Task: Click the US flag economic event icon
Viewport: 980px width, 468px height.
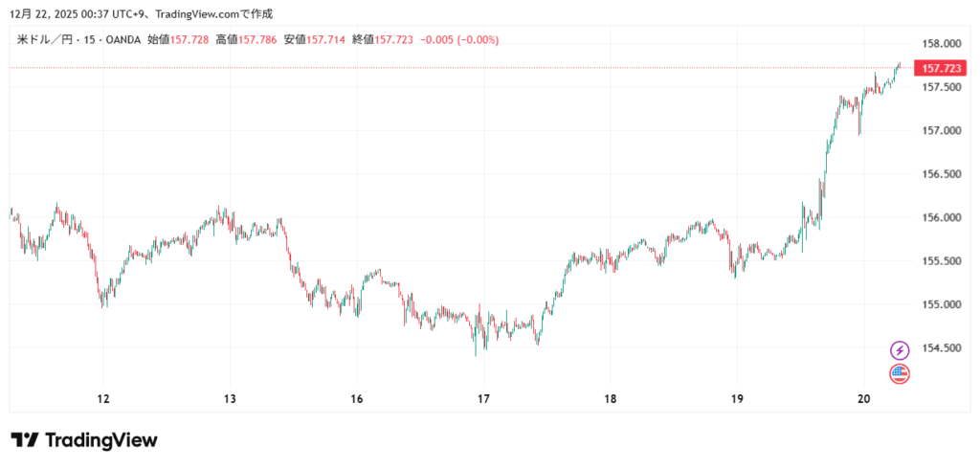Action: pos(900,374)
